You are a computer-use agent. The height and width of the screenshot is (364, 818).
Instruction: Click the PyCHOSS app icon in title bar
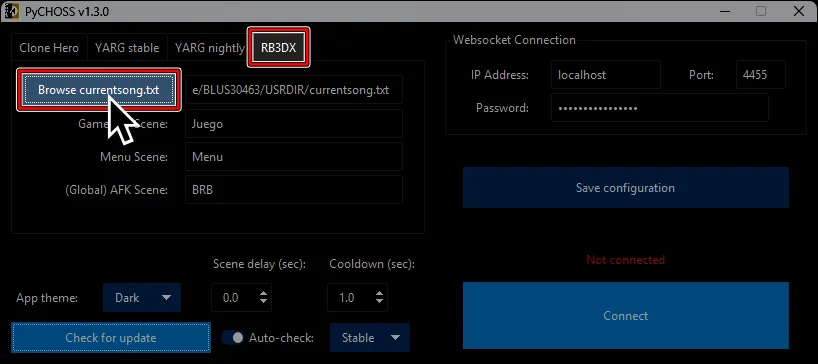coord(11,11)
